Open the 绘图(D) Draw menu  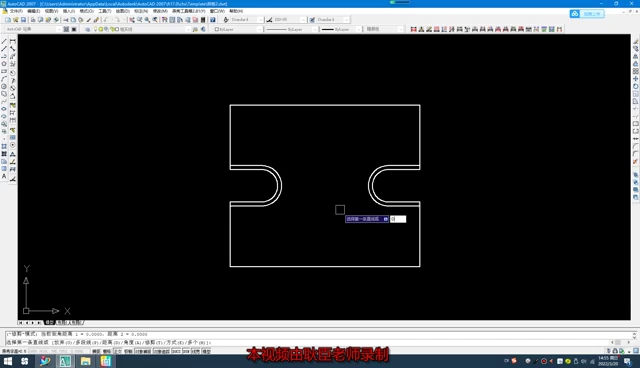point(122,11)
